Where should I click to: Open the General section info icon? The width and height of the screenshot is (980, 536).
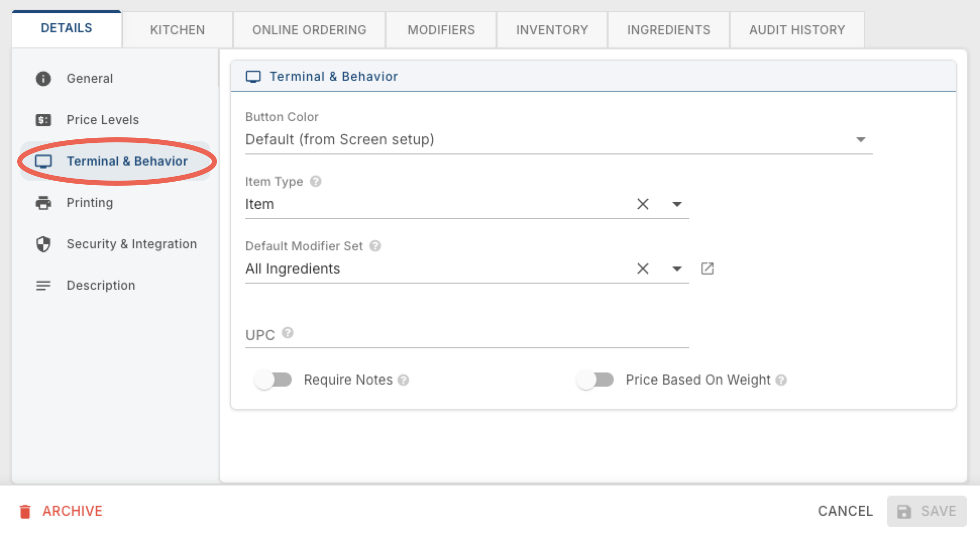[x=43, y=78]
